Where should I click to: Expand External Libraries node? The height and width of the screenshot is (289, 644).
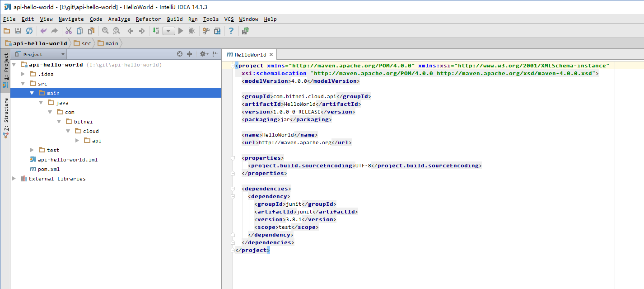pos(14,179)
